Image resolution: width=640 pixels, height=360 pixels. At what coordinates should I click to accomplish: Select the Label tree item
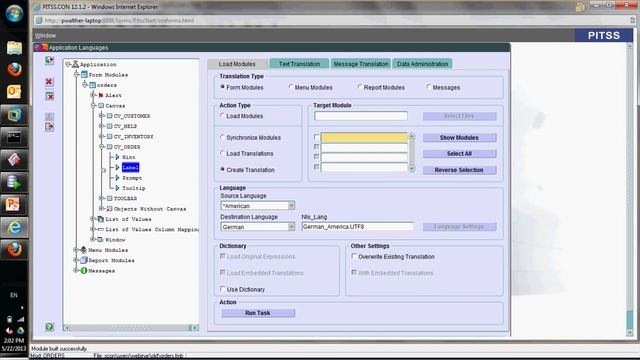pyautogui.click(x=130, y=167)
